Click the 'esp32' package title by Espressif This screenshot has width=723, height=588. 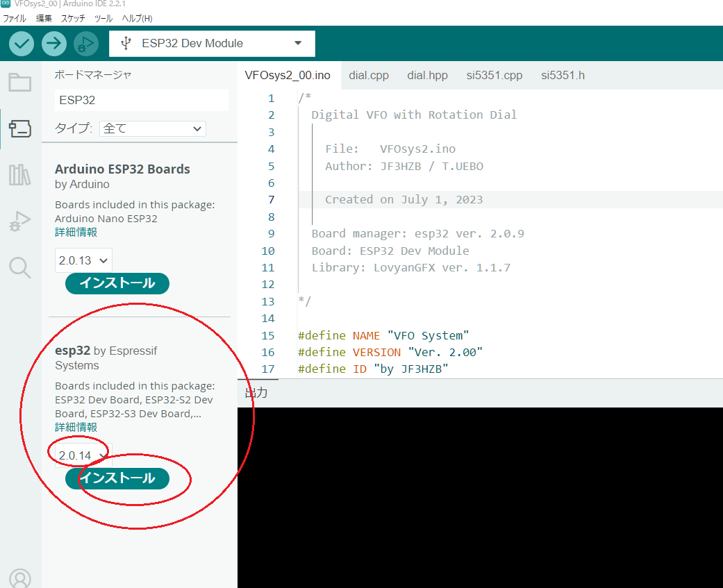tap(72, 351)
